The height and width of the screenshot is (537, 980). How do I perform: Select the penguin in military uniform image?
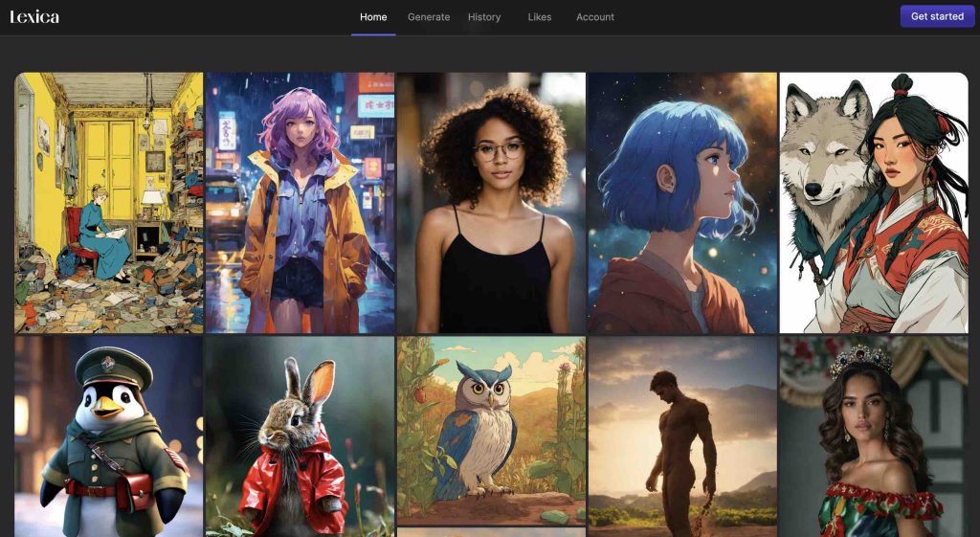tap(109, 436)
